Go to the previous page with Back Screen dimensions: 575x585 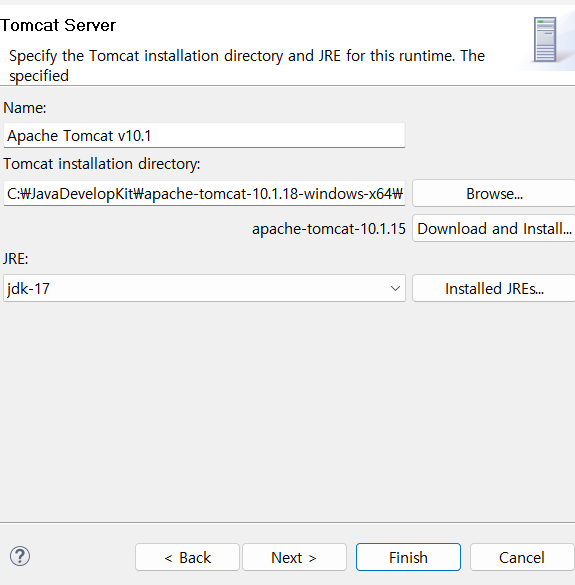tap(187, 557)
